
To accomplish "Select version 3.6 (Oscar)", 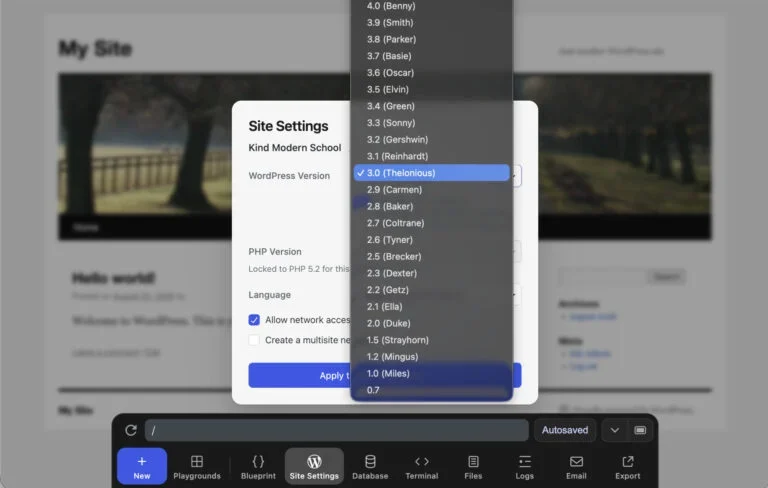I will pyautogui.click(x=432, y=73).
